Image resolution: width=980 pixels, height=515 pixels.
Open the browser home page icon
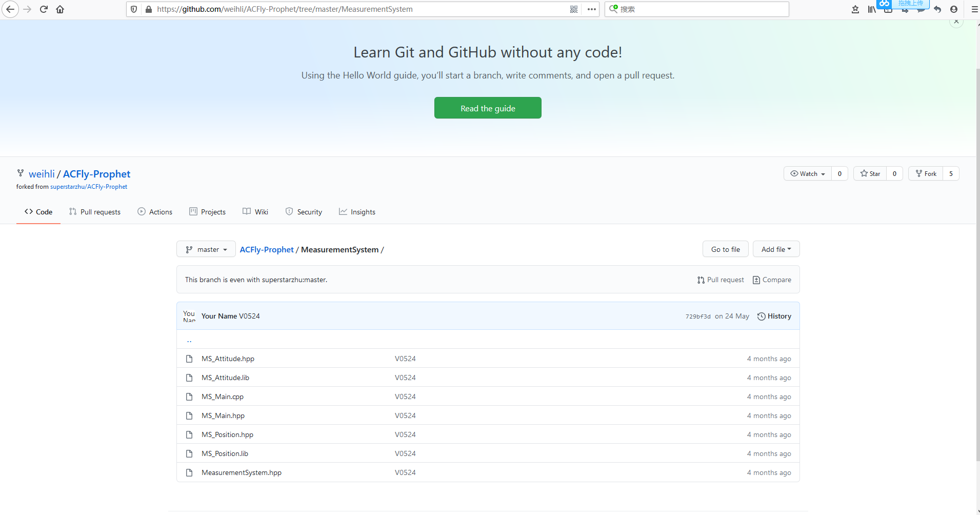(x=60, y=9)
